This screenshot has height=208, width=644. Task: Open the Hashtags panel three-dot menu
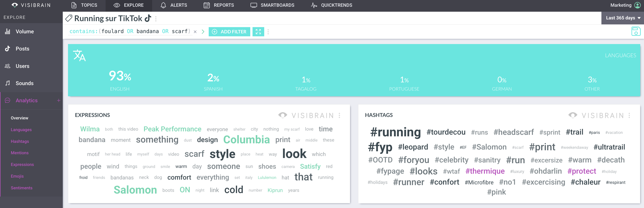click(629, 115)
